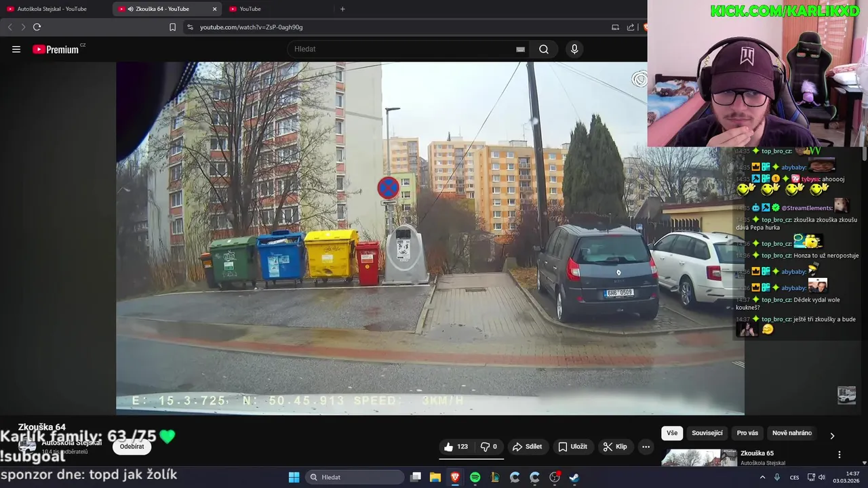Click the YouTube search magnifier button

(544, 49)
